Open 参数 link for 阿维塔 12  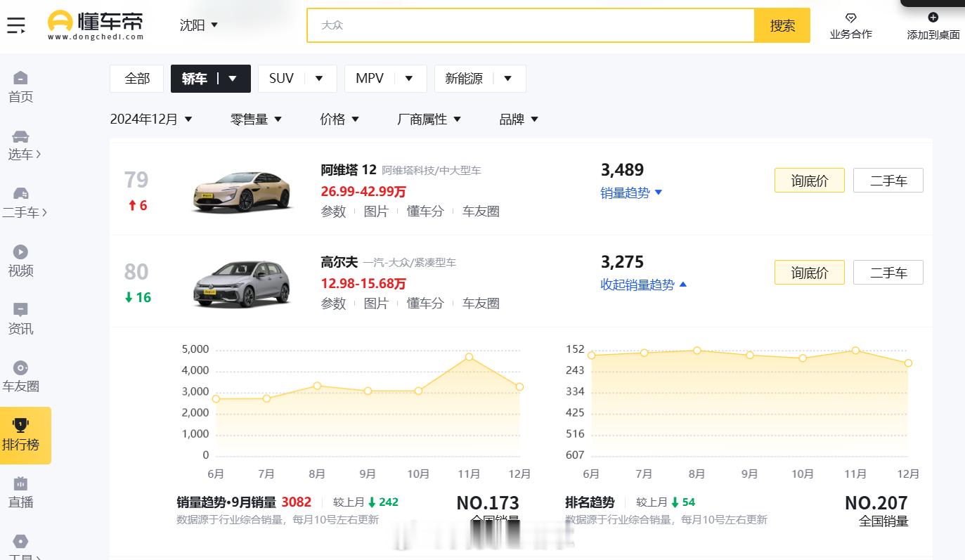[333, 211]
